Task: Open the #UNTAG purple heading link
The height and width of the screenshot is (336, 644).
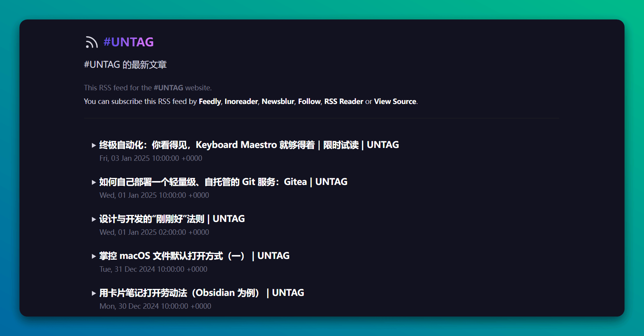Action: coord(128,42)
